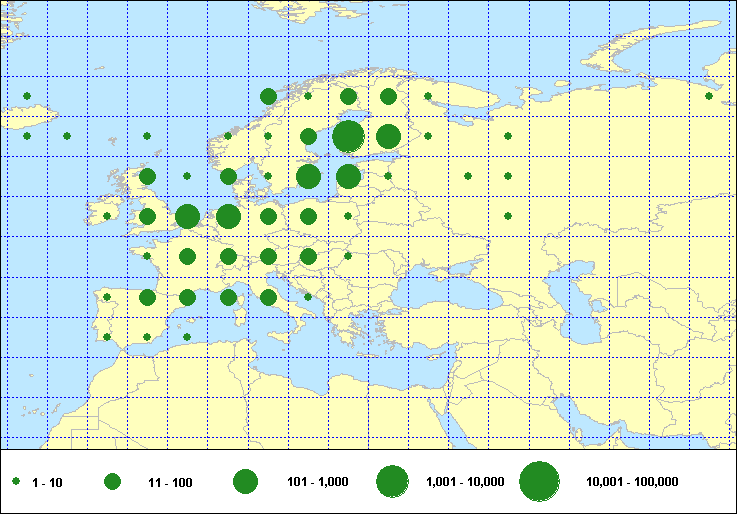The height and width of the screenshot is (514, 737).
Task: Click the "10,001 - 100,000" legend label
Action: (x=632, y=482)
